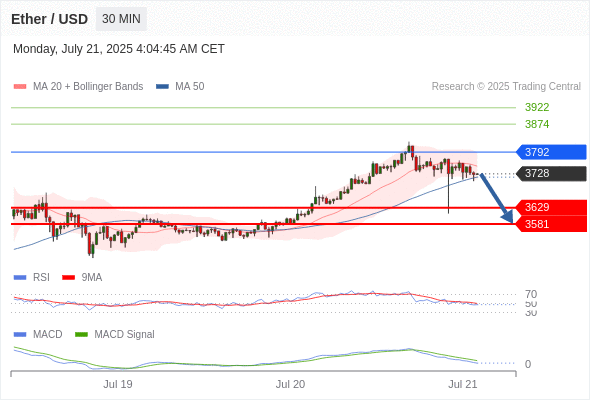Click the MA 50 blue legend swatch
This screenshot has height=400, width=590.
click(x=162, y=87)
